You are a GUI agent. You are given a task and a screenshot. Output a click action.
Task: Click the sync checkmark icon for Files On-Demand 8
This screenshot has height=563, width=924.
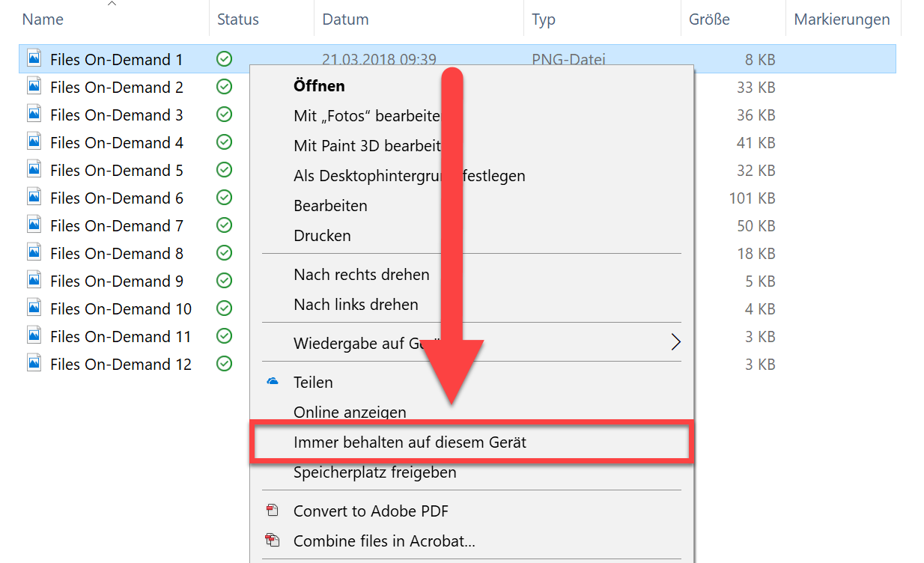(x=223, y=253)
